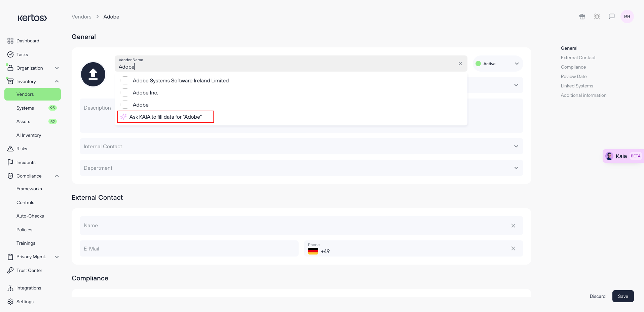Open the gift icon in header
Viewport: 644px width, 312px height.
pyautogui.click(x=582, y=16)
